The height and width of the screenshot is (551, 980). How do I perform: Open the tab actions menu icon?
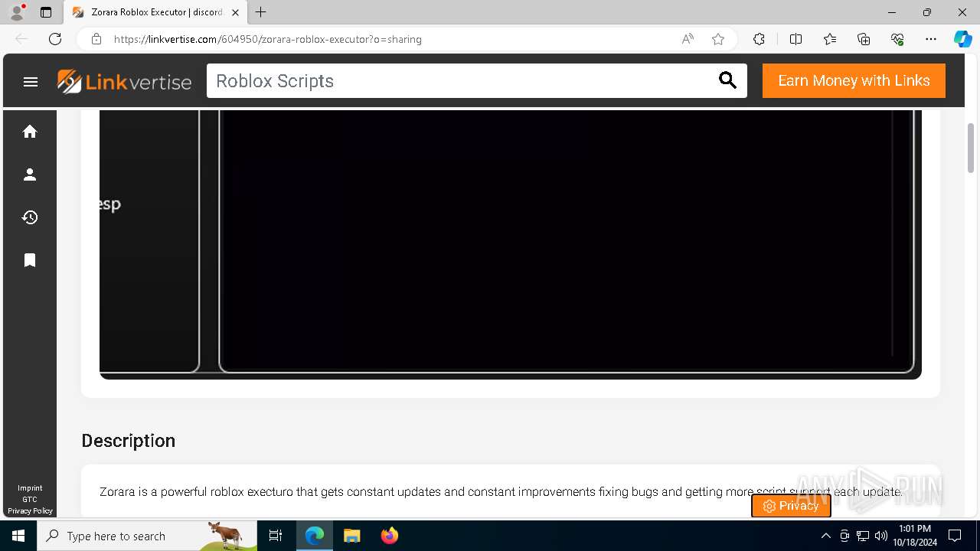(46, 12)
